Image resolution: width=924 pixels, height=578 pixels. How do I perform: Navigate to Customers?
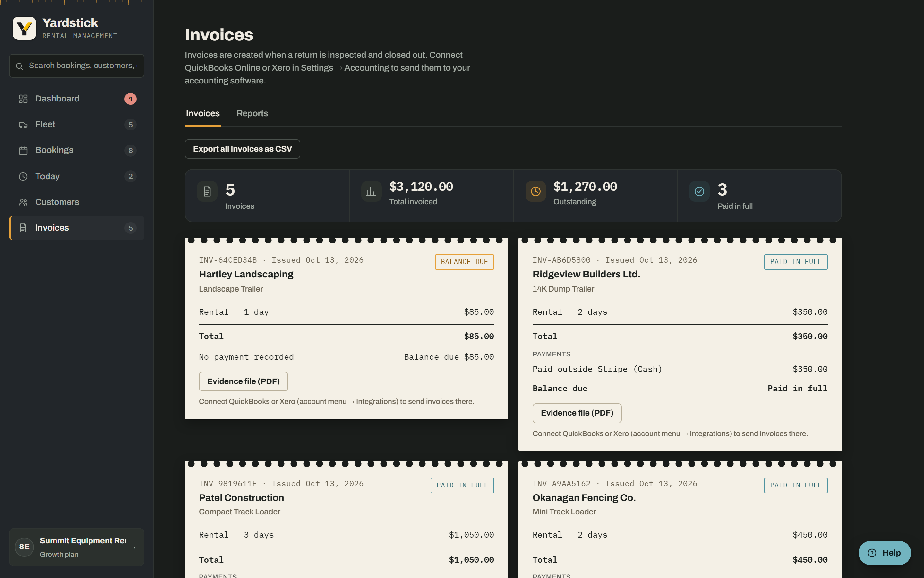(x=76, y=202)
